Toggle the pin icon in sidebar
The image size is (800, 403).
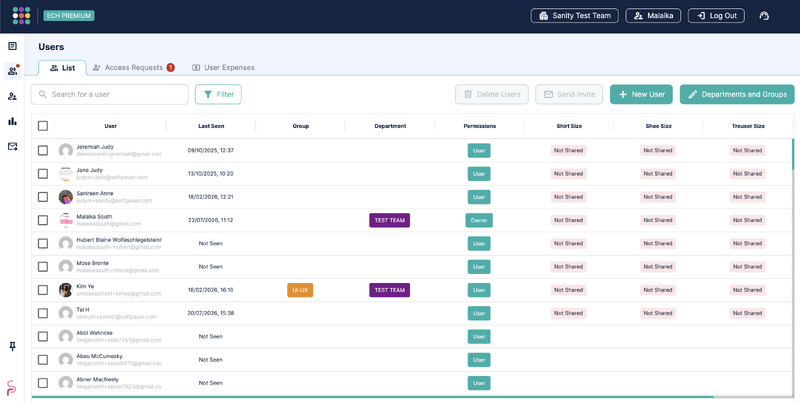12,347
